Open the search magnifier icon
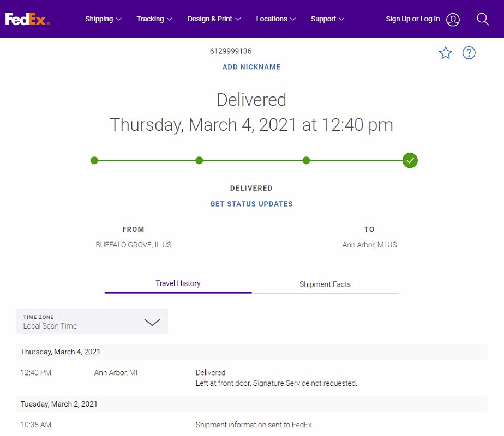The image size is (504, 436). (x=482, y=19)
